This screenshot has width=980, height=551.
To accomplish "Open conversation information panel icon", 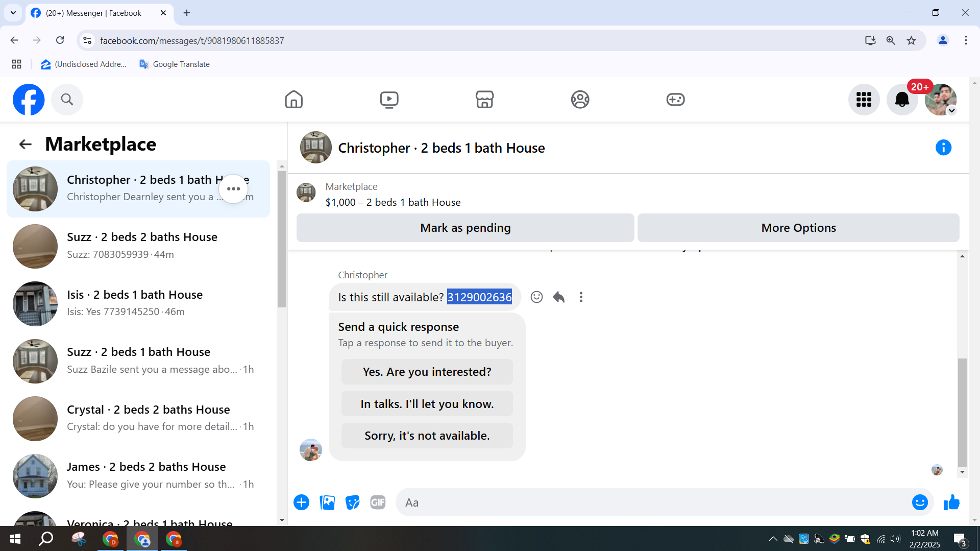I will [943, 148].
